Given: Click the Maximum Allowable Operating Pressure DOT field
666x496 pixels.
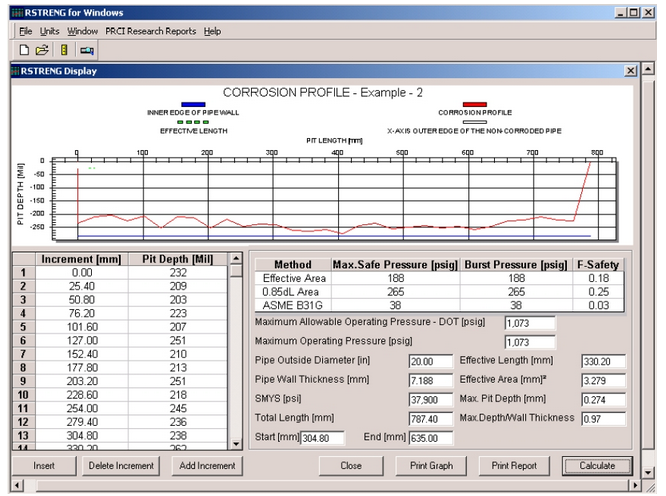Looking at the screenshot, I should [530, 323].
